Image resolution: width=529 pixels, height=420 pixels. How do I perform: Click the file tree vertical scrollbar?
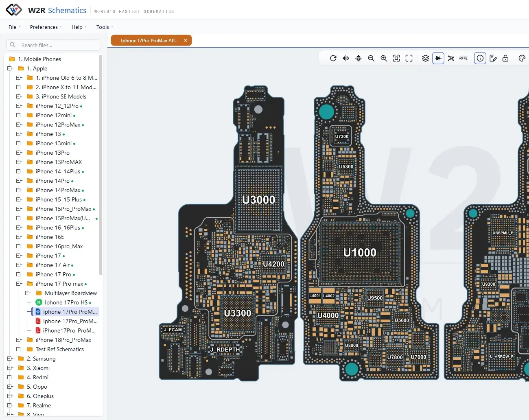101,165
